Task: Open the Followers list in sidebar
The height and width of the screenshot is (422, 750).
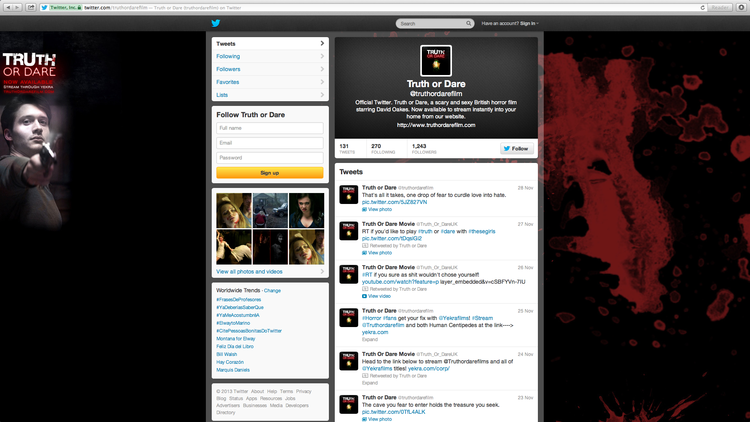Action: [270, 69]
